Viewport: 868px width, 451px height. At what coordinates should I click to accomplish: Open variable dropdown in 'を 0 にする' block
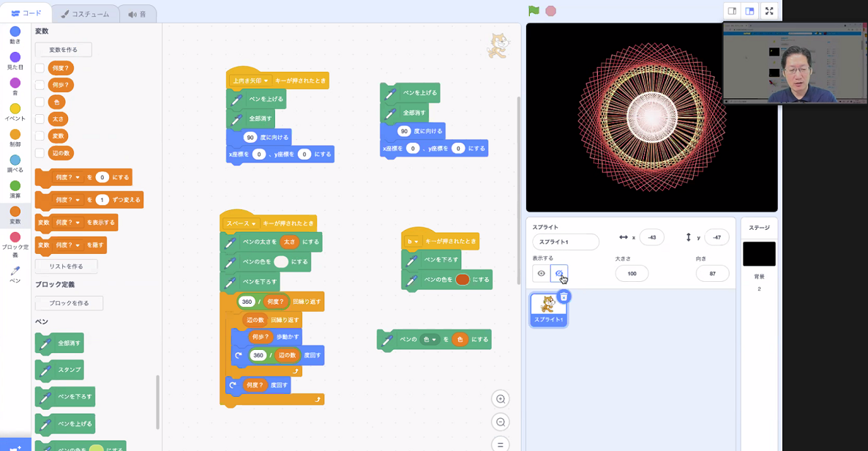click(x=68, y=177)
